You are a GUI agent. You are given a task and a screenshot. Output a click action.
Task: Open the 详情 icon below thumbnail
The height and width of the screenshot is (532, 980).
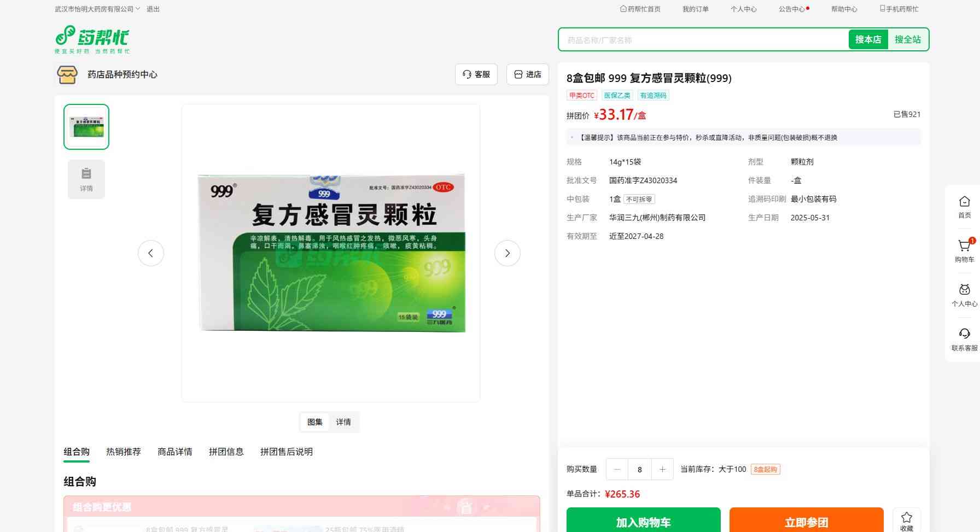tap(86, 179)
